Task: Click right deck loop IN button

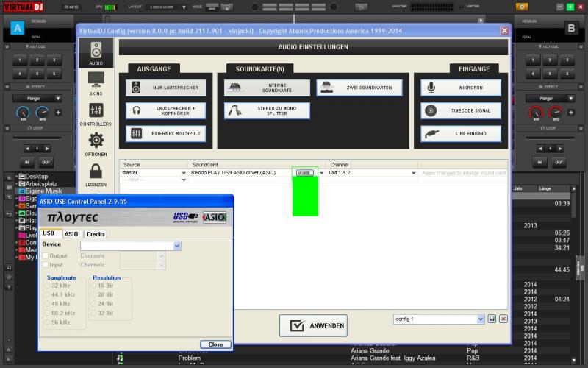Action: (539, 163)
